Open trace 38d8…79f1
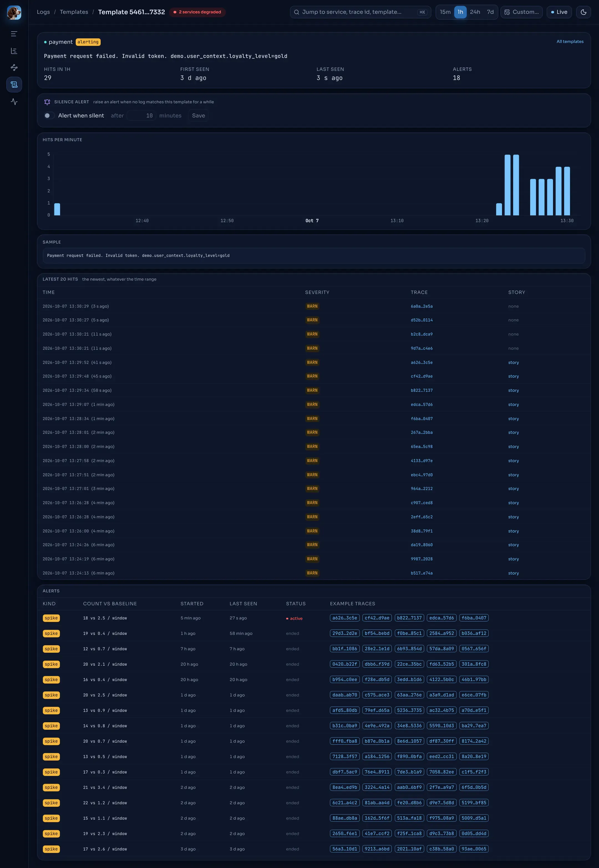 click(422, 531)
